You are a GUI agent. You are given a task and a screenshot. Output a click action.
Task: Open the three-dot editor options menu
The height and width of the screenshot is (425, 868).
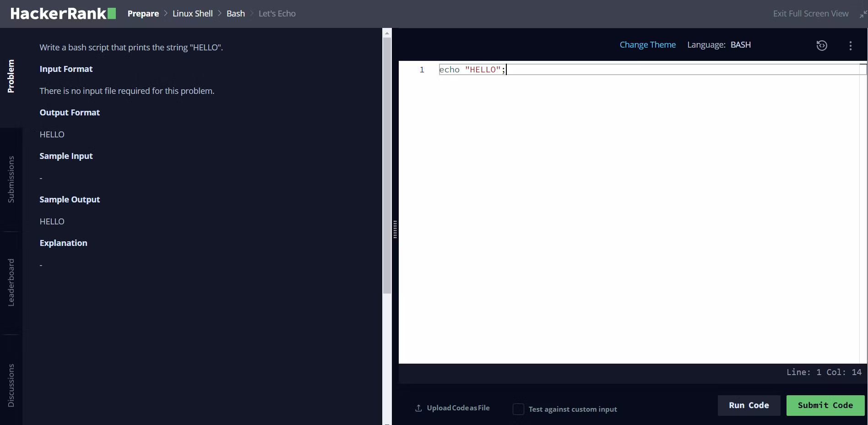850,45
